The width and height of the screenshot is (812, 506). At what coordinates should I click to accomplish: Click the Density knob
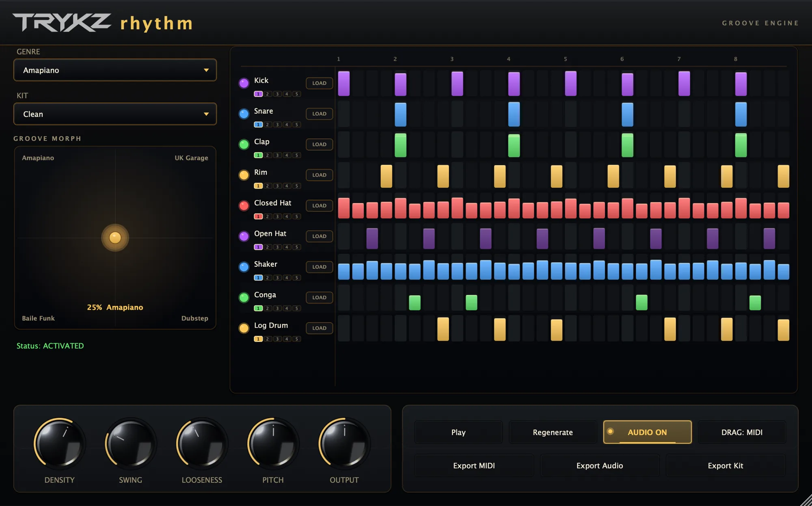click(x=60, y=443)
